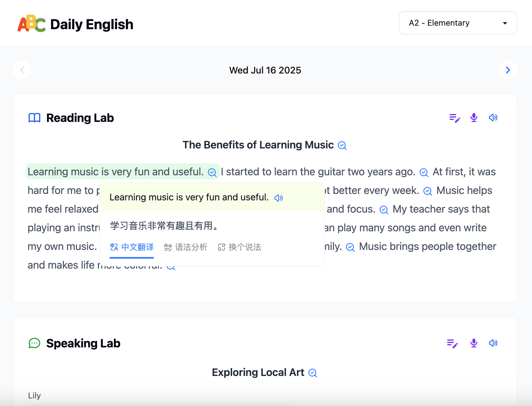Open Speaking Lab notes edit icon
532x406 pixels.
(x=452, y=344)
